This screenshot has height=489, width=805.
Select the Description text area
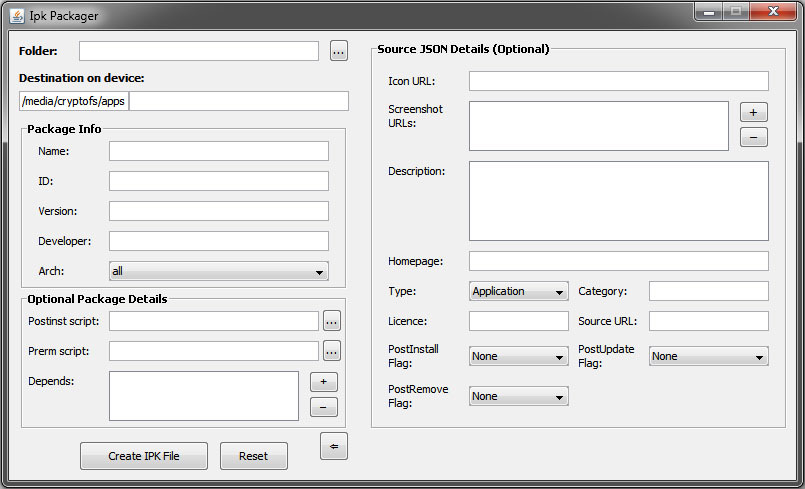[x=618, y=201]
